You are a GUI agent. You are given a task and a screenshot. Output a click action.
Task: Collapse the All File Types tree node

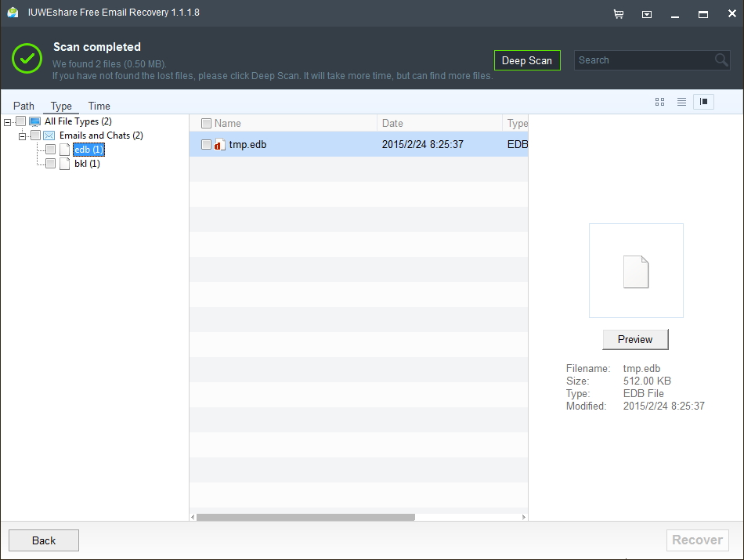7,122
